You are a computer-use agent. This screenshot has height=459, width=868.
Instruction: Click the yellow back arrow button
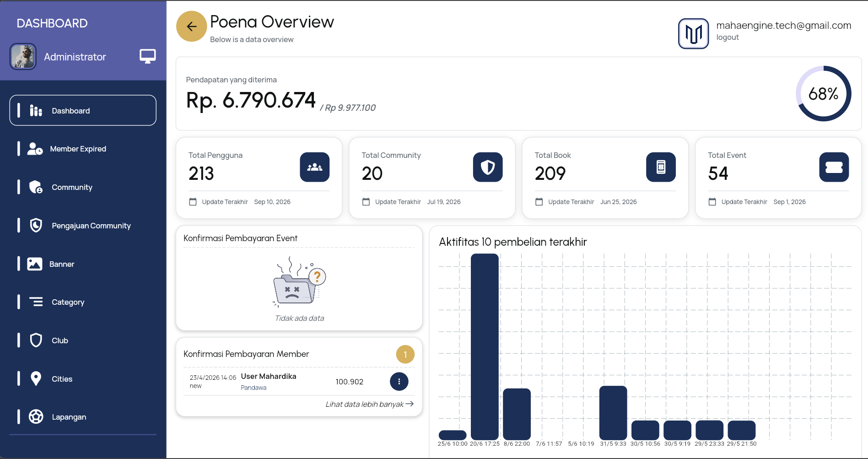coord(191,27)
